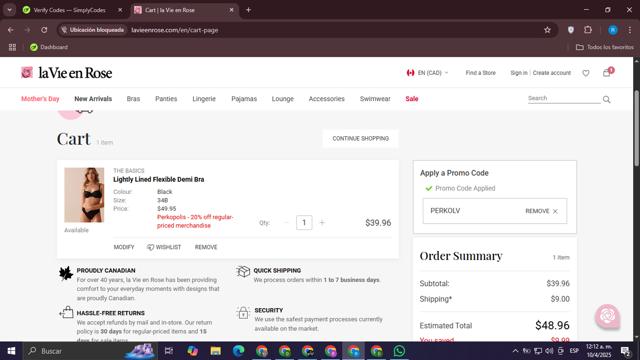
Task: Click MODIFY under the cart item
Action: pos(124,247)
